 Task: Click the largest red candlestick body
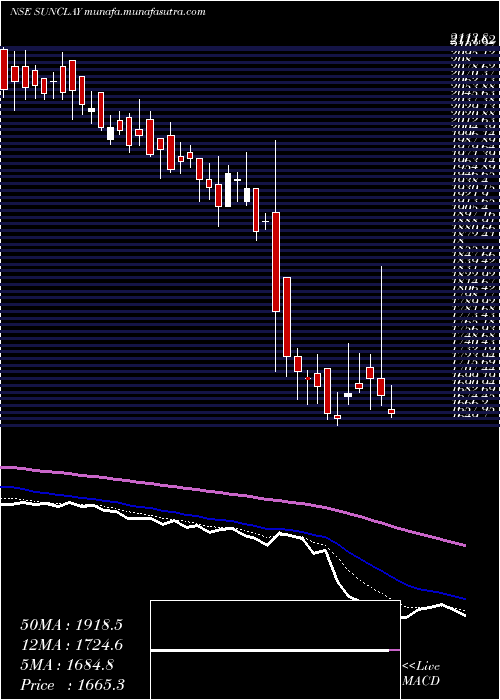[276, 262]
